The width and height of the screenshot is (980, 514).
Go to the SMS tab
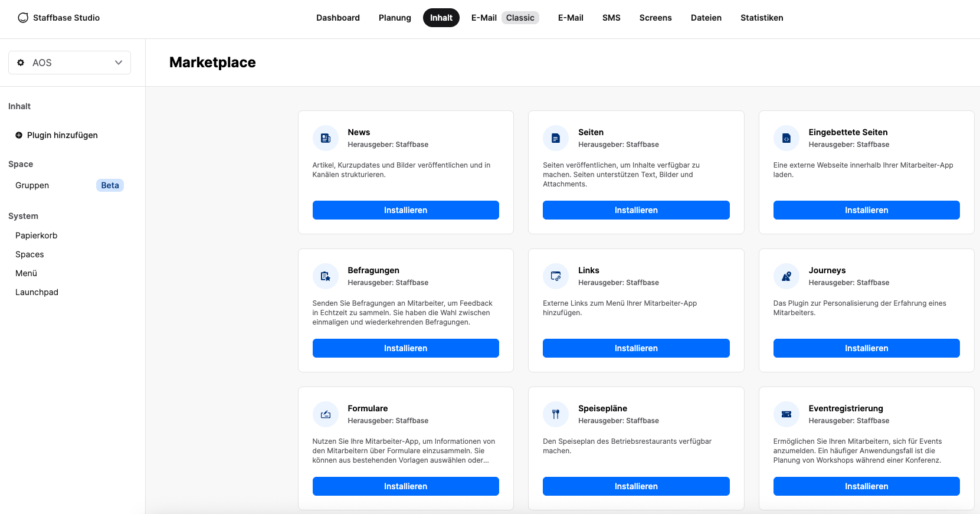(x=611, y=18)
